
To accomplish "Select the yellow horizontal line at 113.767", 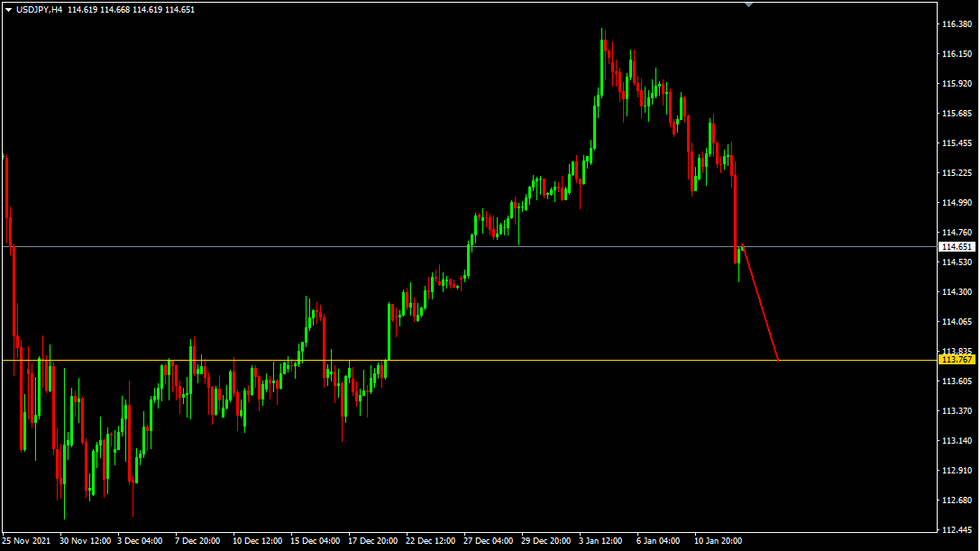I will (469, 360).
